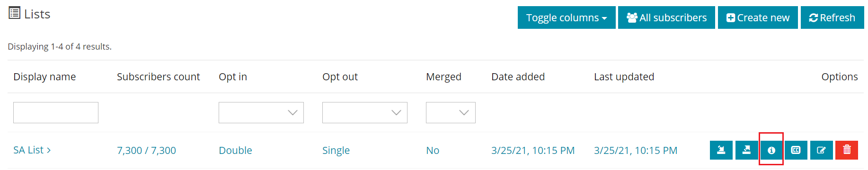Screen dimensions: 868x170
Task: Click the All subscribers button
Action: (x=666, y=17)
